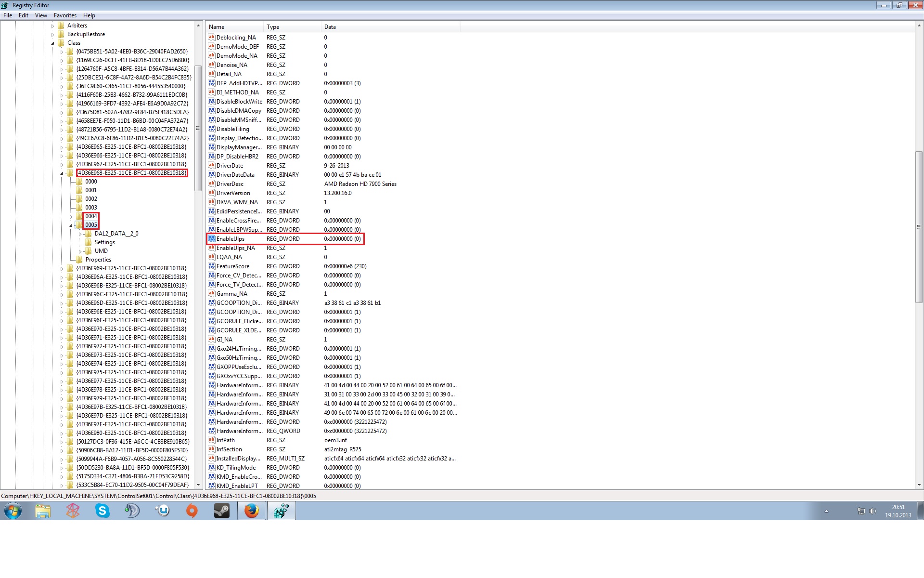Click the status bar registry path
This screenshot has width=924, height=578.
159,496
